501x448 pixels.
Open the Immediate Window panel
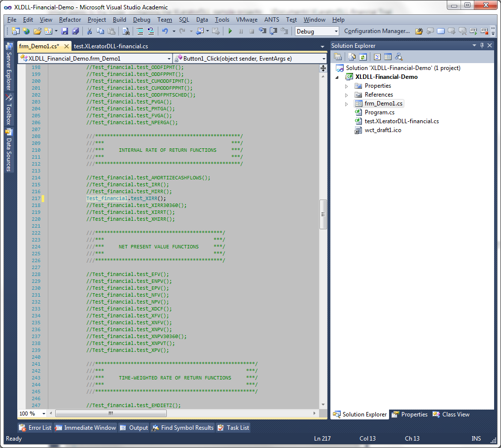point(85,428)
